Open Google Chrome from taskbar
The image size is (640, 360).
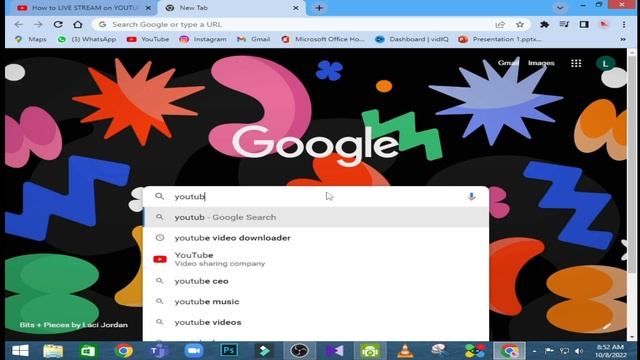coord(123,351)
